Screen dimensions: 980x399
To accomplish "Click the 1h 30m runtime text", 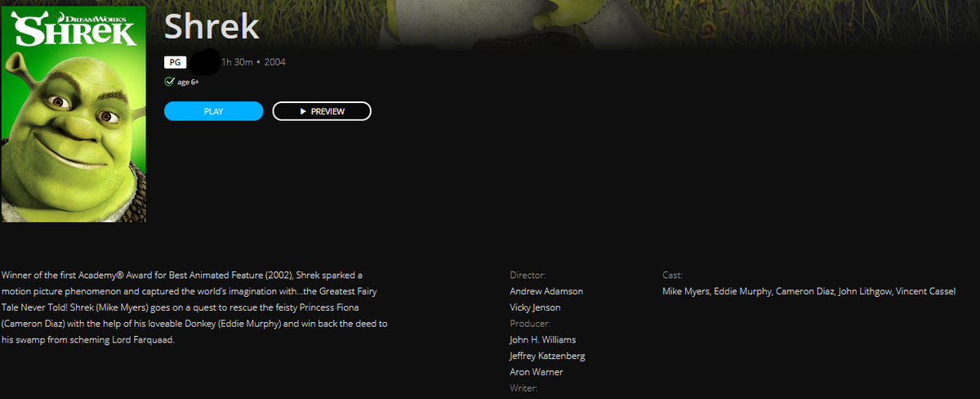I will click(237, 62).
